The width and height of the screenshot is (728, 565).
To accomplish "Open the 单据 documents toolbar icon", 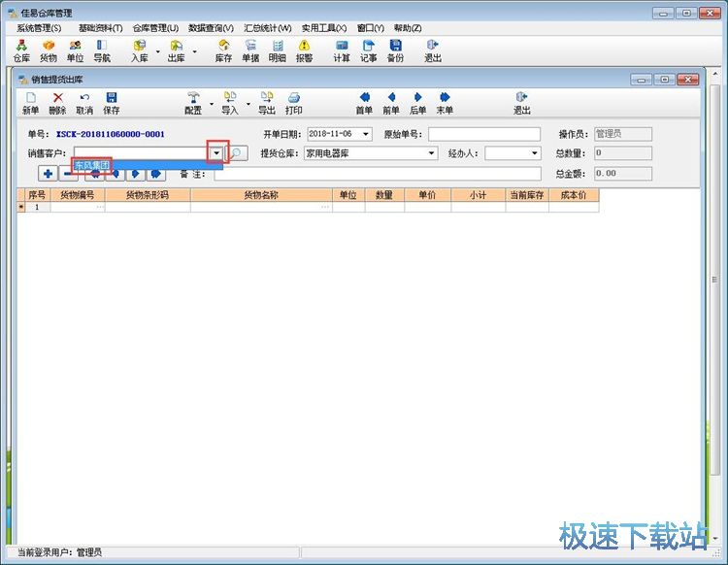I will click(x=250, y=50).
